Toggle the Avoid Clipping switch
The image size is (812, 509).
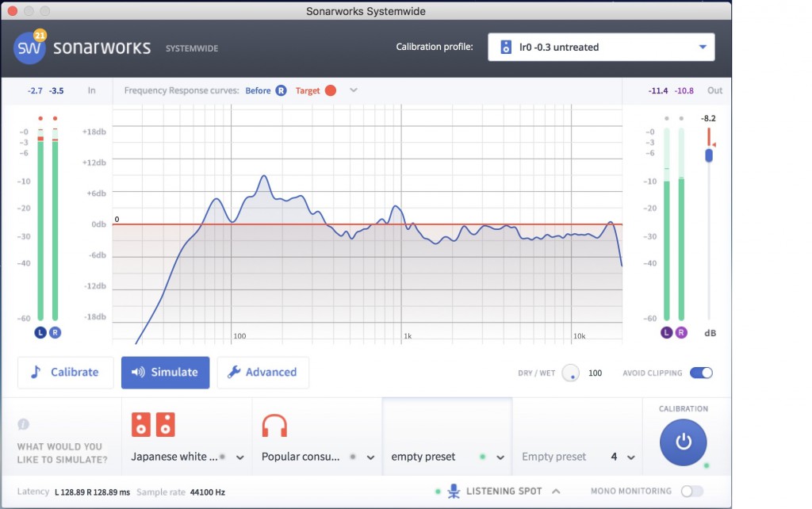[x=701, y=373]
